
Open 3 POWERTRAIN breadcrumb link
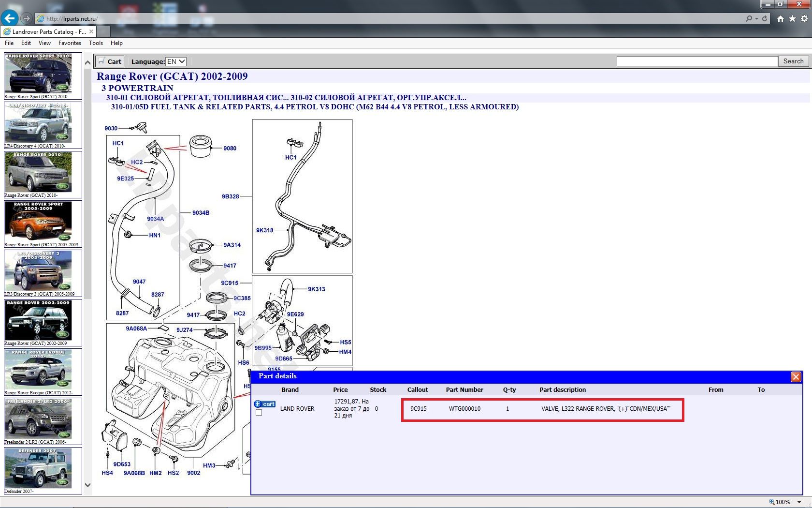click(137, 88)
